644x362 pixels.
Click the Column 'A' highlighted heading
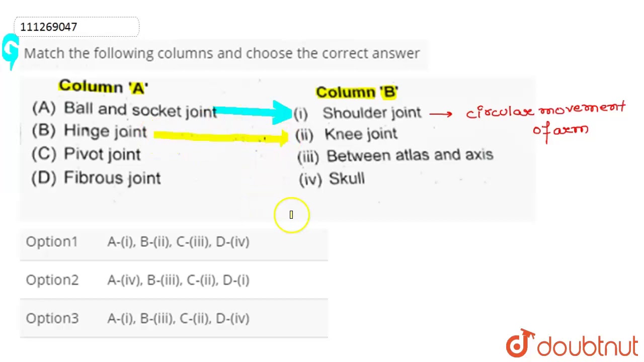click(103, 86)
